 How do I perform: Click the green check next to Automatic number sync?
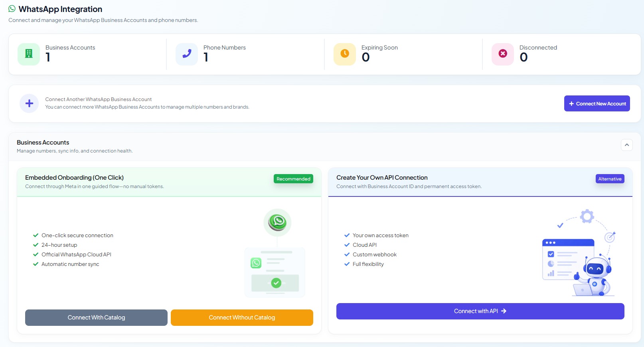tap(36, 264)
